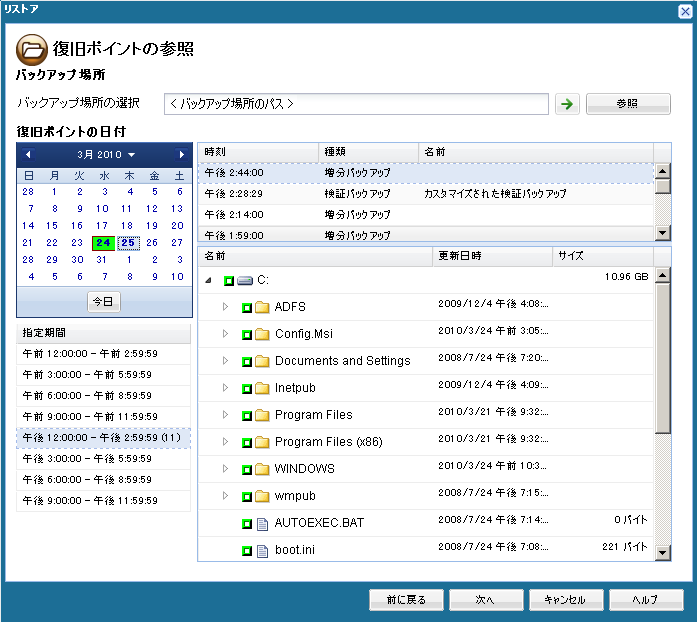This screenshot has width=697, height=622.
Task: Select period 午後 12:00:00 – 午後 2:59:59 (11)
Action: [104, 438]
